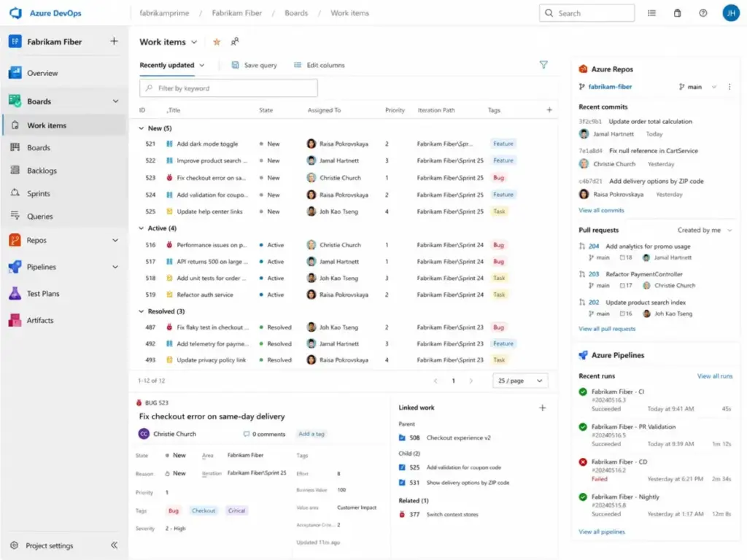
Task: Click Fabrikam Fiber in breadcrumb
Action: (237, 13)
